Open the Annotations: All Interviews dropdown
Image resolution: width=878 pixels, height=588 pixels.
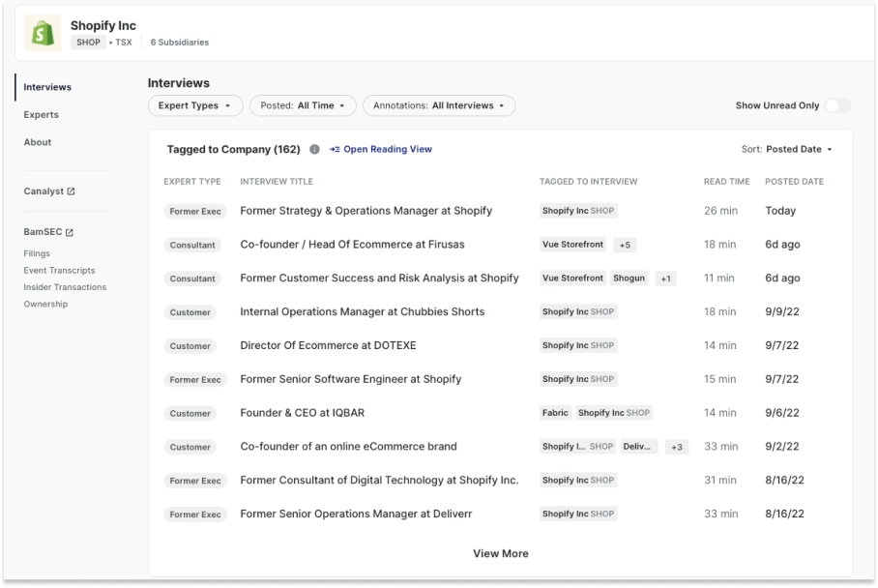pos(439,105)
